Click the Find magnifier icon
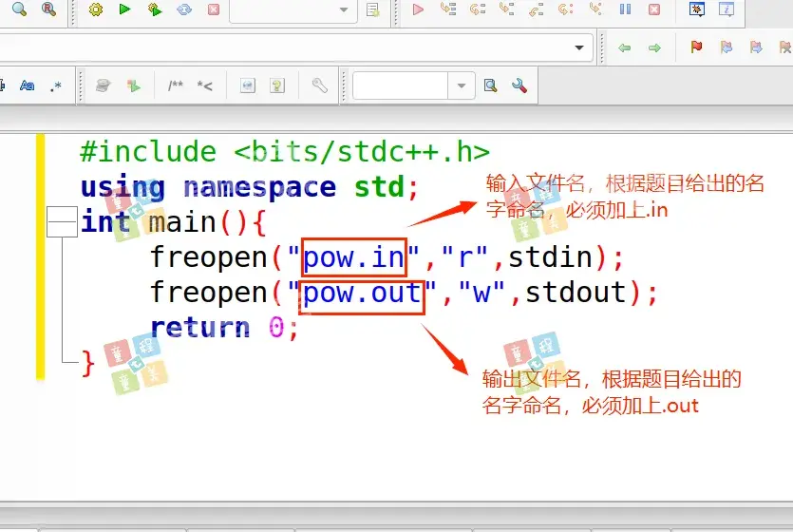The width and height of the screenshot is (793, 532). [19, 9]
